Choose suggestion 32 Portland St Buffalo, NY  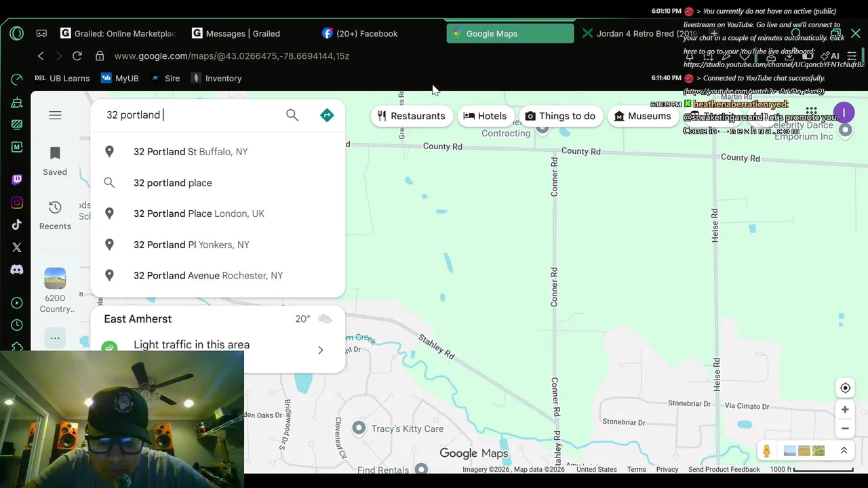tap(218, 152)
